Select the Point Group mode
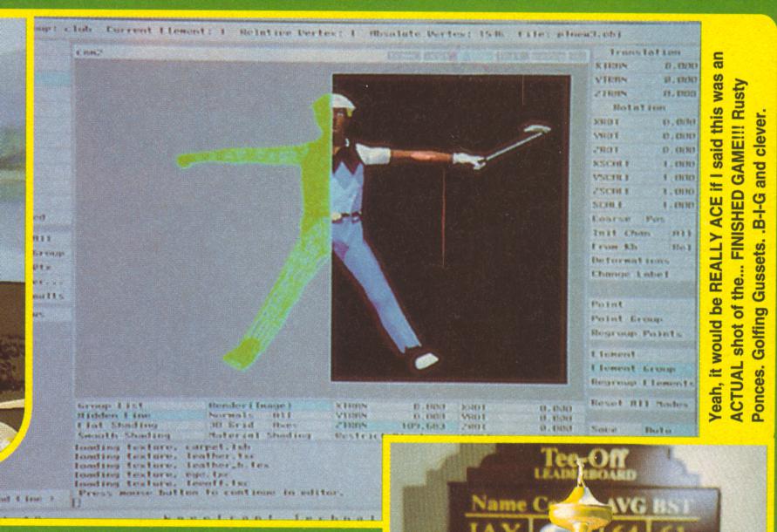Image resolution: width=777 pixels, height=532 pixels. (x=626, y=319)
